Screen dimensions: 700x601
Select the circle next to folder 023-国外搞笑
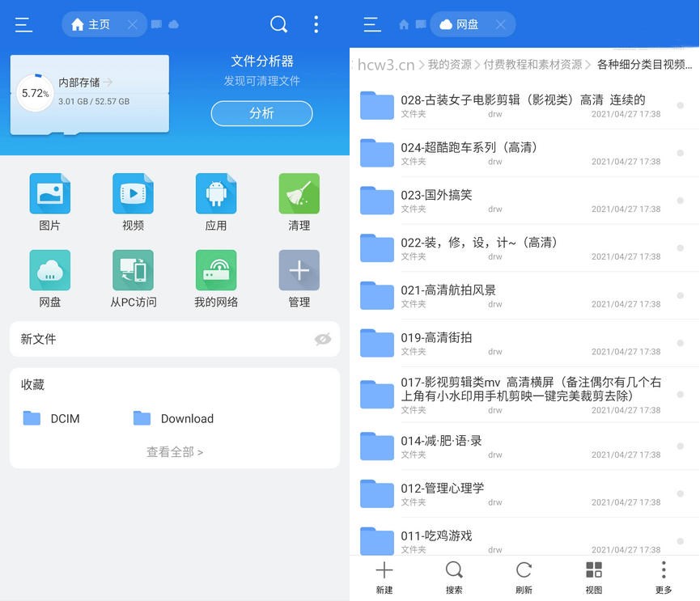coord(678,201)
